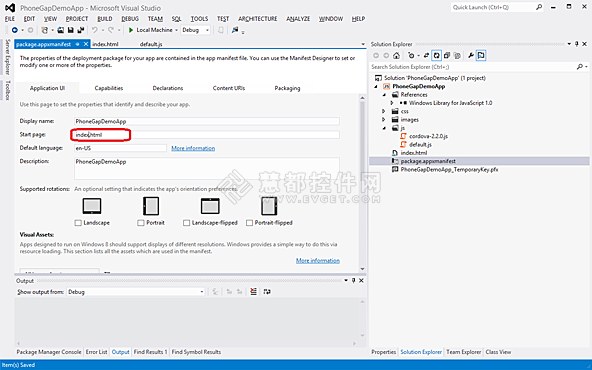Click the search magnifier in Solution Explorer
The height and width of the screenshot is (370, 592).
[580, 67]
